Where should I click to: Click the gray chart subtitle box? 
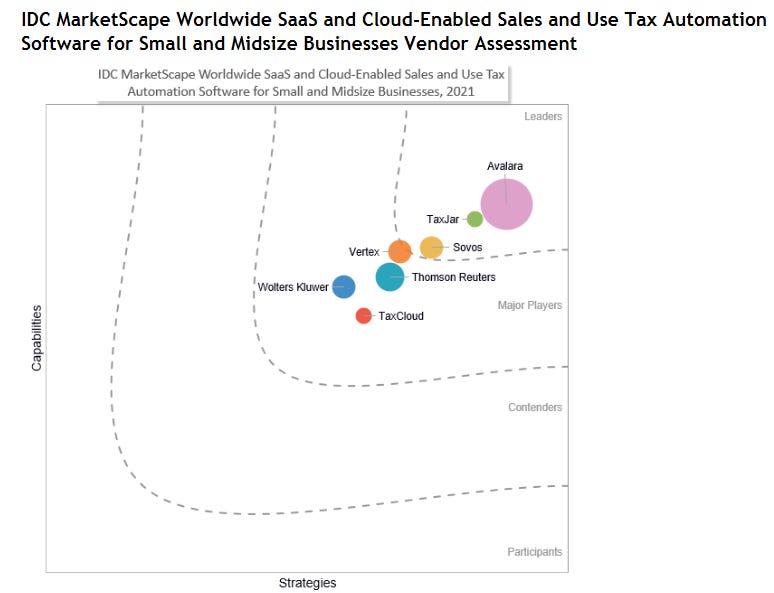click(x=302, y=83)
